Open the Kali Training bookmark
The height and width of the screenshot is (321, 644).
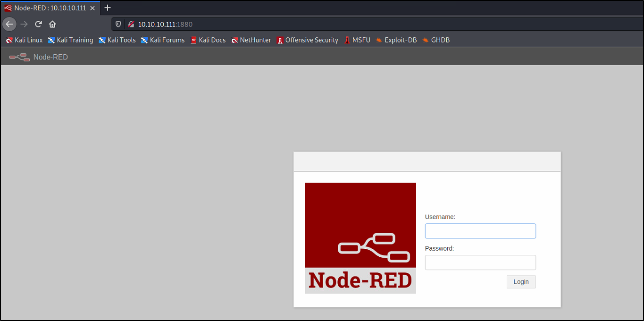coord(70,40)
